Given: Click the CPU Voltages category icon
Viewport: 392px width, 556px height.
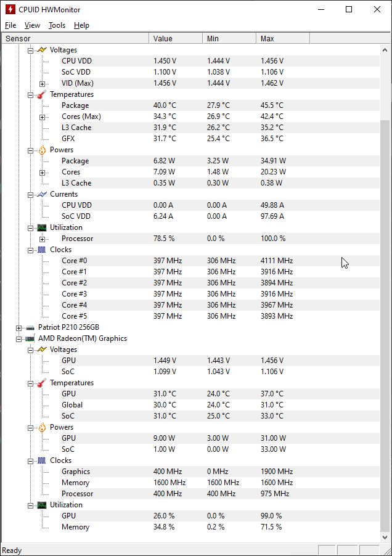Looking at the screenshot, I should (x=41, y=50).
